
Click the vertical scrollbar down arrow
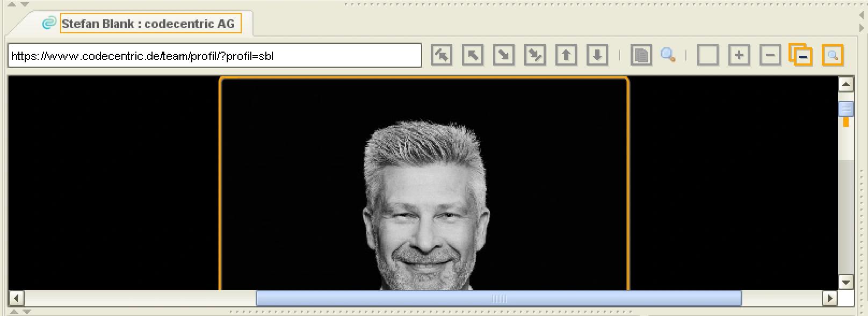[846, 282]
